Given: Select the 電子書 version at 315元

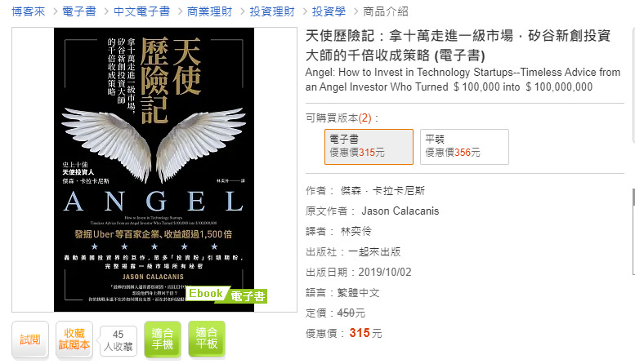Looking at the screenshot, I should [369, 147].
